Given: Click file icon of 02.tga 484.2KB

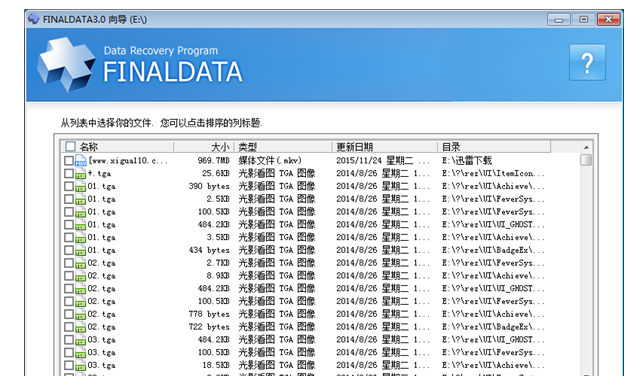Looking at the screenshot, I should point(80,289).
